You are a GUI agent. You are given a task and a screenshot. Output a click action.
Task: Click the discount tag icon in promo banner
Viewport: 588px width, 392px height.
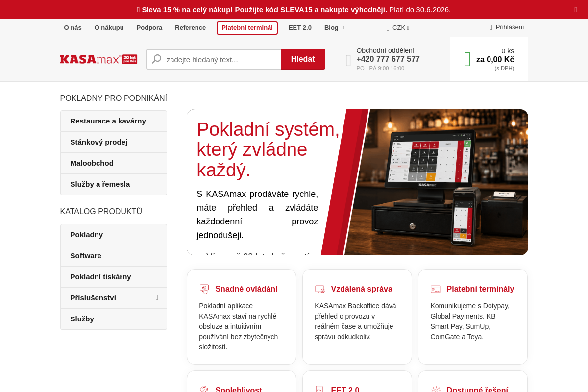click(139, 10)
